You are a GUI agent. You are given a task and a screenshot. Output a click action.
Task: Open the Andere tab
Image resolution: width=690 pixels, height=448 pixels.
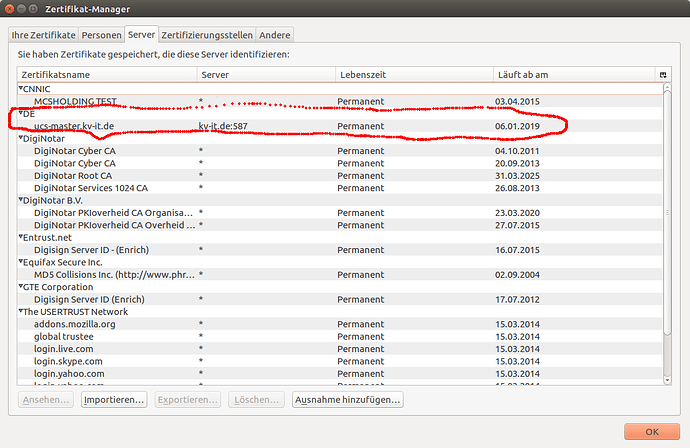point(275,35)
